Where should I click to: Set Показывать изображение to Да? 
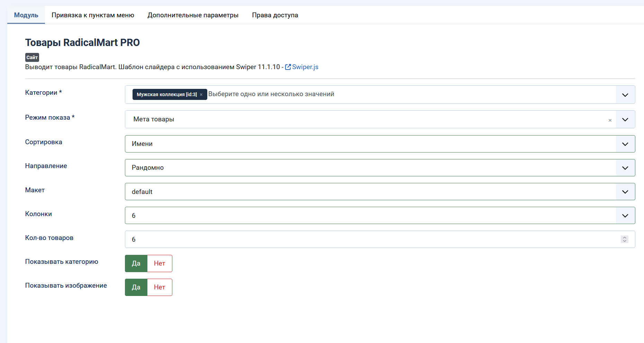[x=136, y=287]
